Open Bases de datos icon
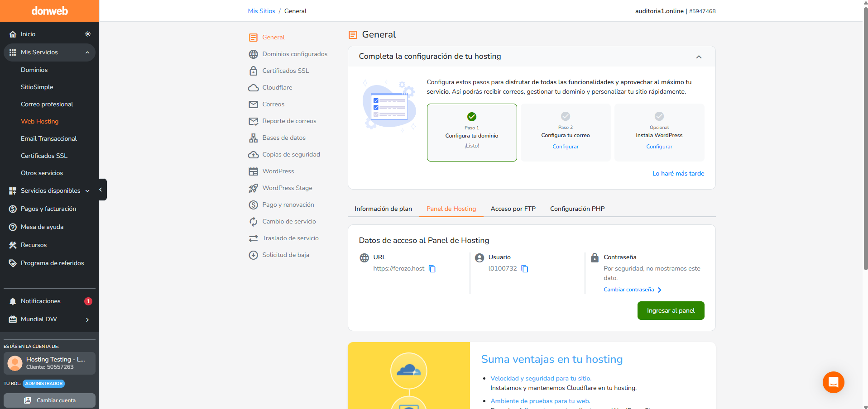The image size is (868, 409). click(253, 138)
